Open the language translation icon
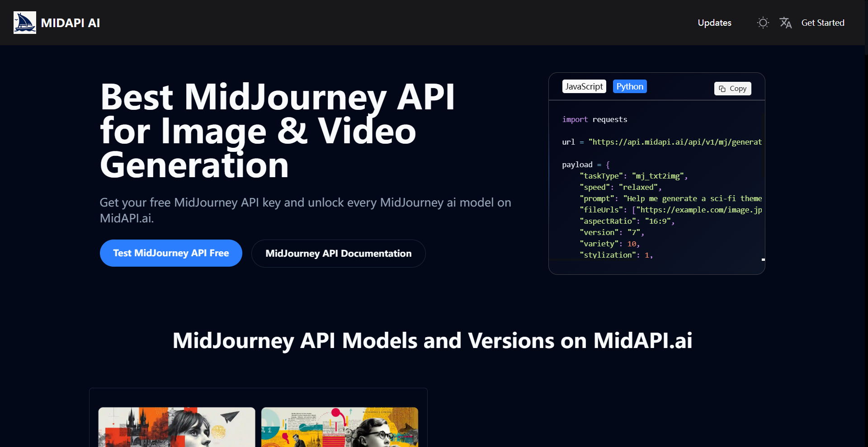This screenshot has width=868, height=447. coord(786,23)
